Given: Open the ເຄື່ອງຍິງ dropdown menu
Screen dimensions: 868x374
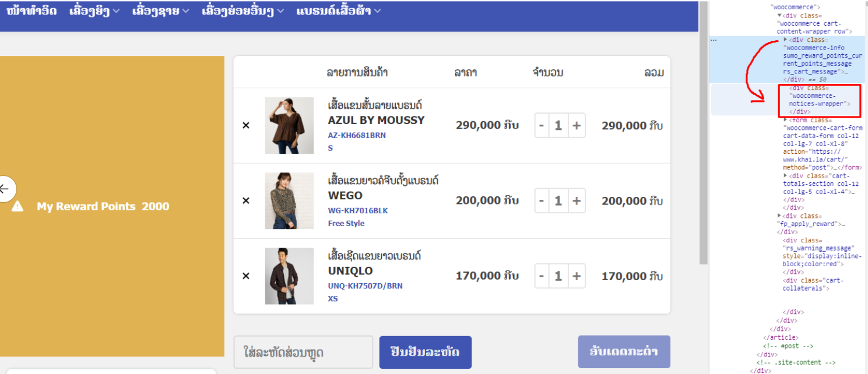Looking at the screenshot, I should [x=94, y=11].
